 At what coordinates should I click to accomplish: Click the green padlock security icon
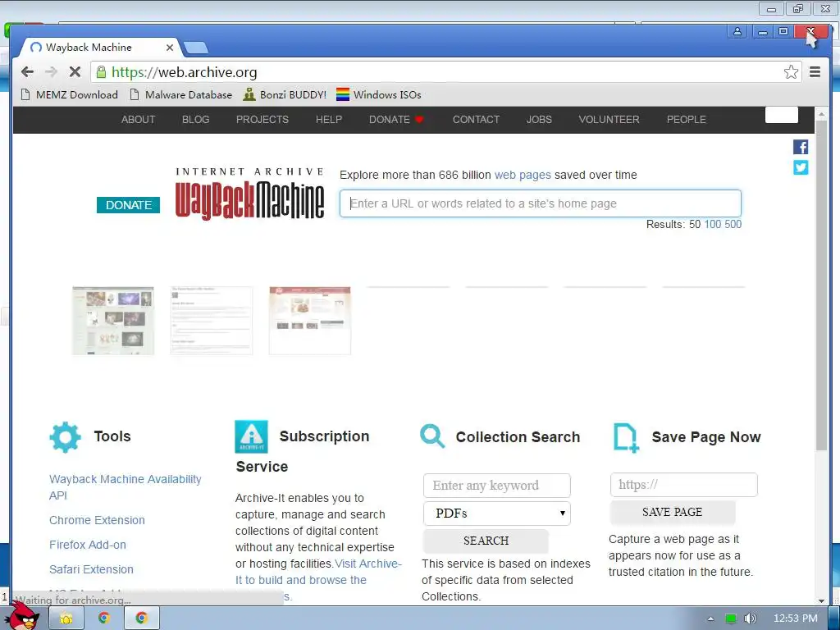(101, 72)
